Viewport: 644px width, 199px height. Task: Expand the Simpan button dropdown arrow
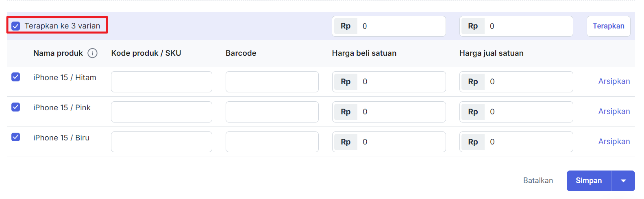coord(623,181)
